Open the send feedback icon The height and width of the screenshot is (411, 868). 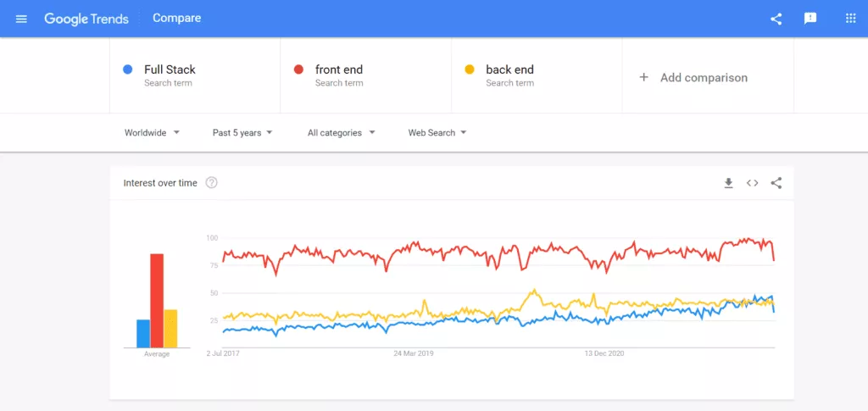pyautogui.click(x=810, y=19)
